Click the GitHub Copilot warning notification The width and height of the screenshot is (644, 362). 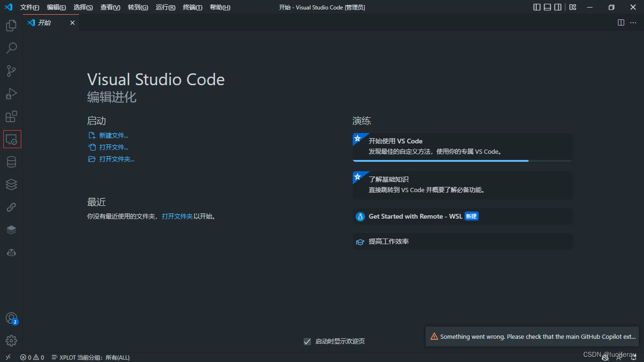click(532, 336)
